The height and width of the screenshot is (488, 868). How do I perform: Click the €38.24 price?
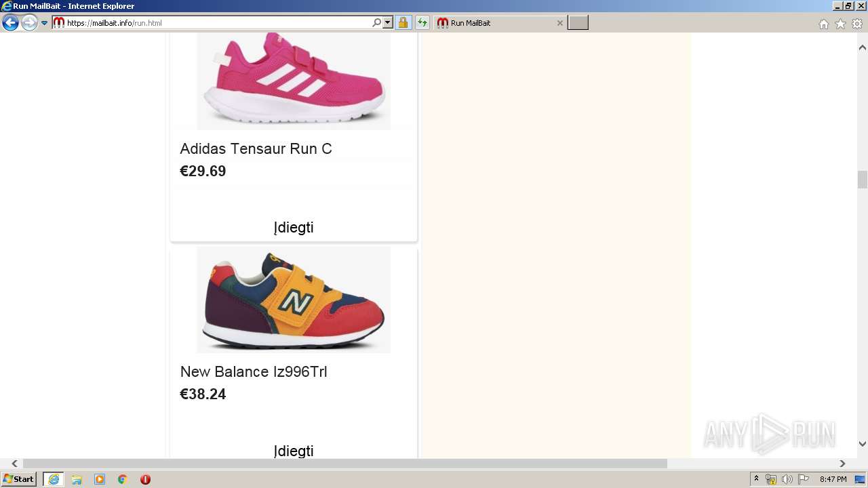pos(203,394)
